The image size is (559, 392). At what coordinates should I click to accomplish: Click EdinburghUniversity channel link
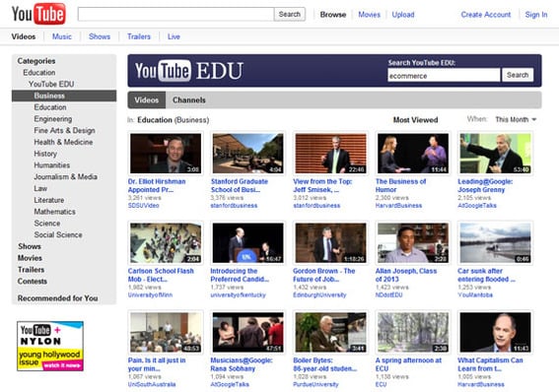319,295
